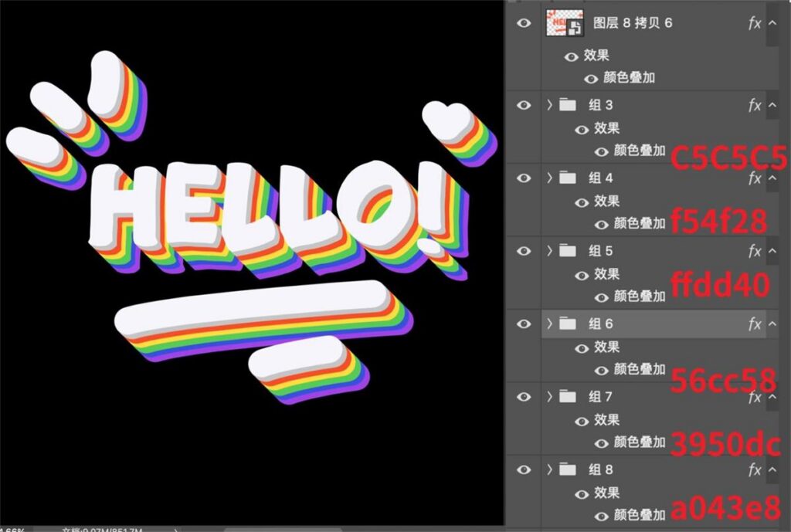Turn off 颜色叠加 eye for 组 7
Image resolution: width=791 pixels, height=532 pixels.
click(601, 444)
